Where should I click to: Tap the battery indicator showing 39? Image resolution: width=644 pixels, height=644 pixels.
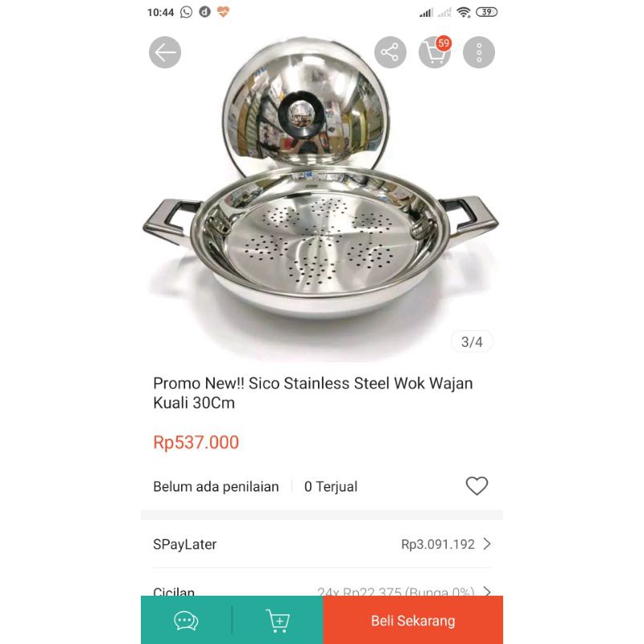(486, 12)
